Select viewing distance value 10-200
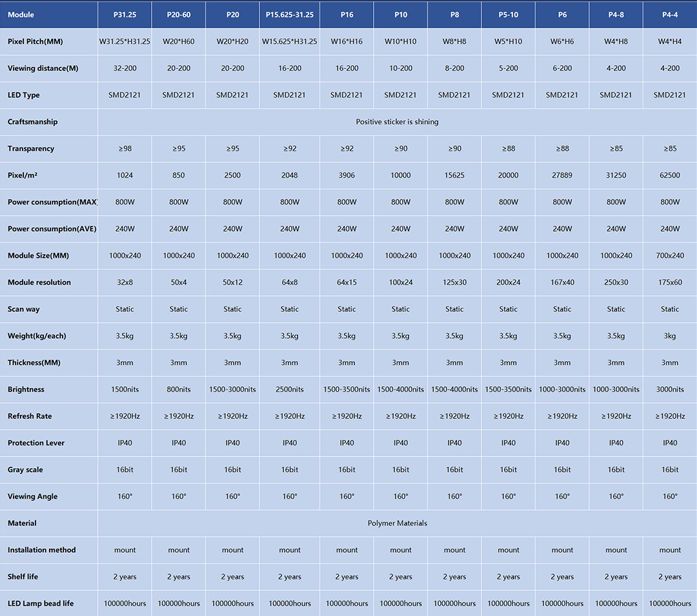This screenshot has width=697, height=616. 401,68
